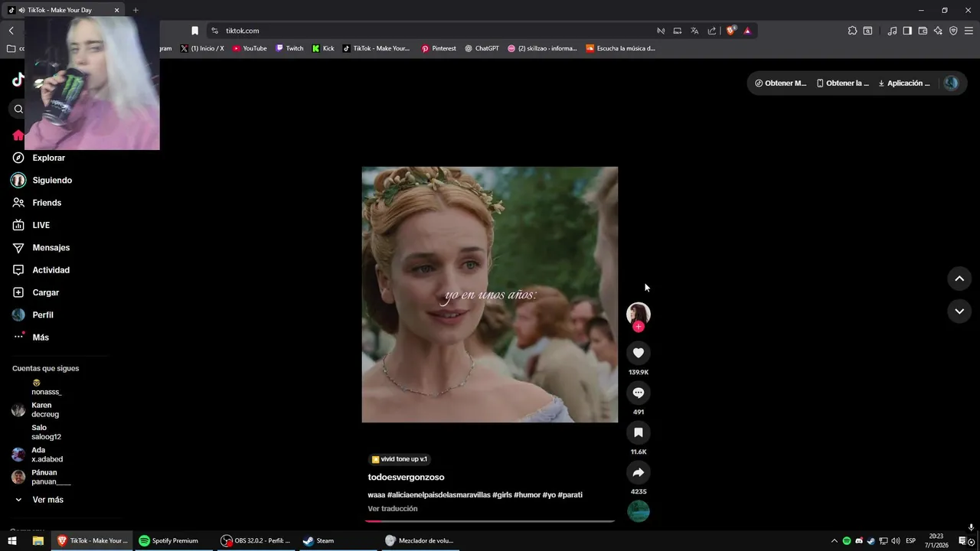Open the media playlist music note icon
The height and width of the screenshot is (551, 980).
892,31
